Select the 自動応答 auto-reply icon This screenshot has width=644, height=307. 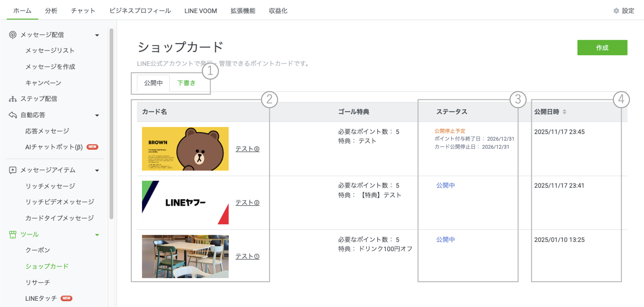[x=13, y=115]
